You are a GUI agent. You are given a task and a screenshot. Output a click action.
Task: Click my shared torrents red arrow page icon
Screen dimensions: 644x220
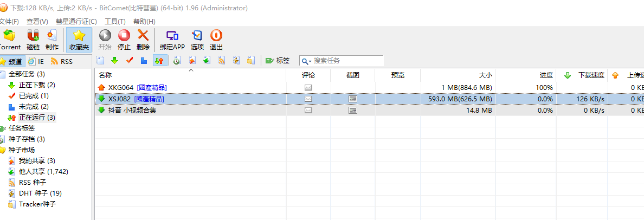[192, 61]
